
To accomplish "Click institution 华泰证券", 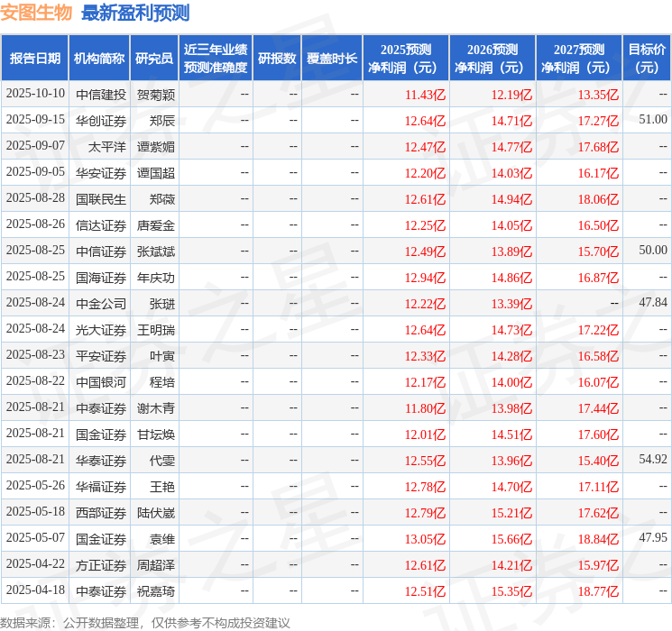I will [101, 461].
